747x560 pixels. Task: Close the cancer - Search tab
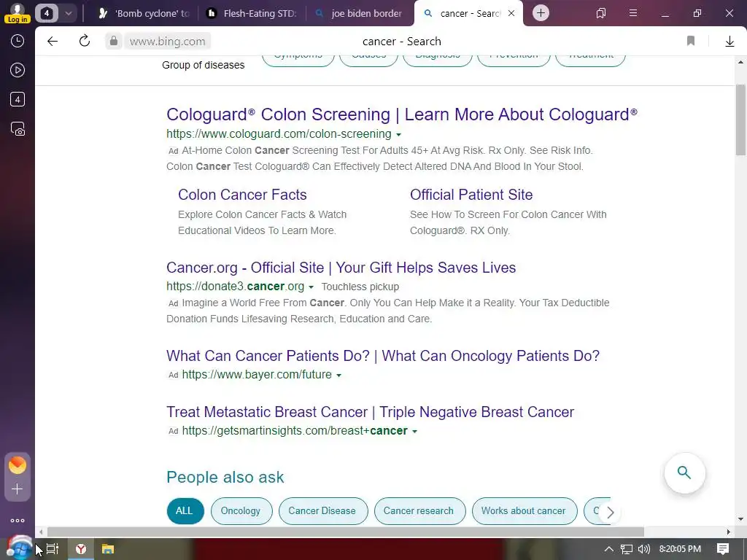coord(511,13)
